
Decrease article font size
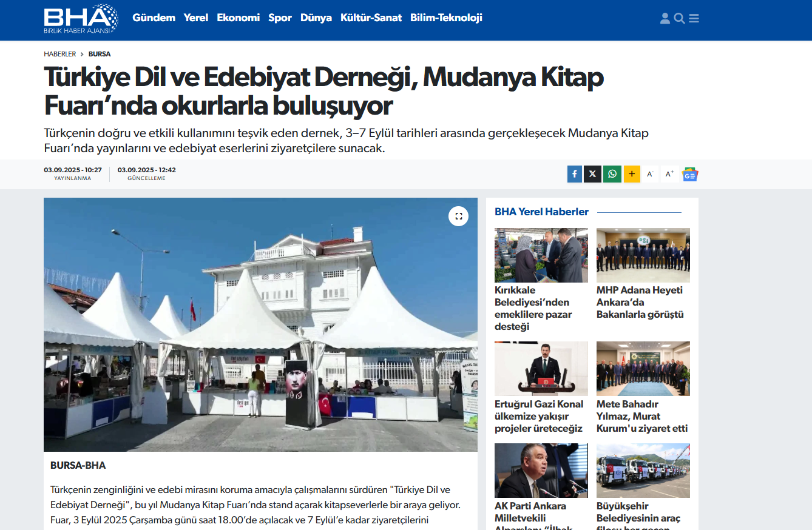(x=651, y=174)
